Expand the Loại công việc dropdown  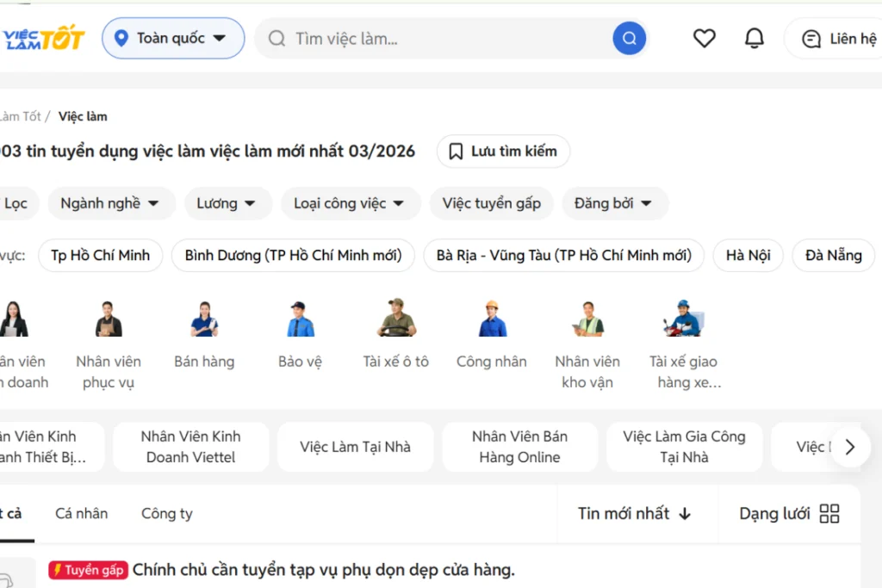(x=350, y=203)
